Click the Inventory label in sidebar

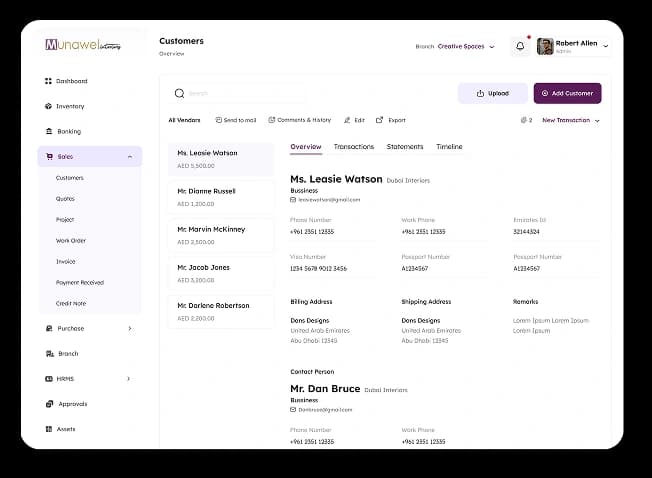70,106
